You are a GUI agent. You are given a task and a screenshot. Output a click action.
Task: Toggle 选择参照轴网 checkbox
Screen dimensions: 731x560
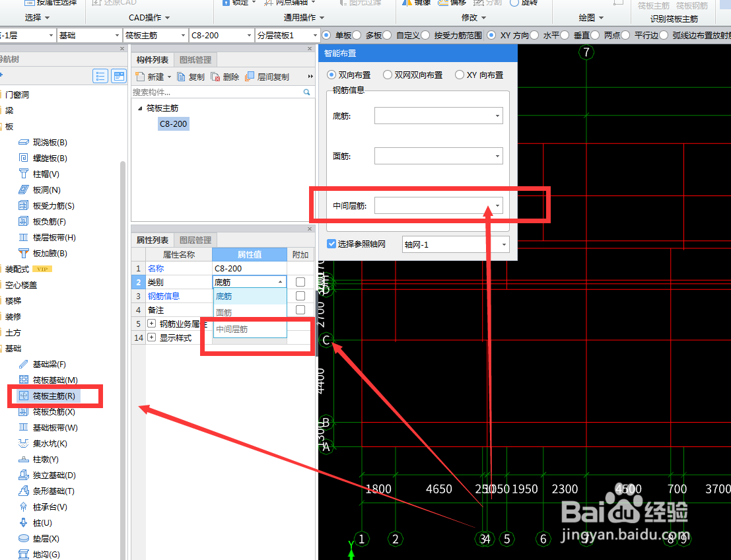(331, 244)
